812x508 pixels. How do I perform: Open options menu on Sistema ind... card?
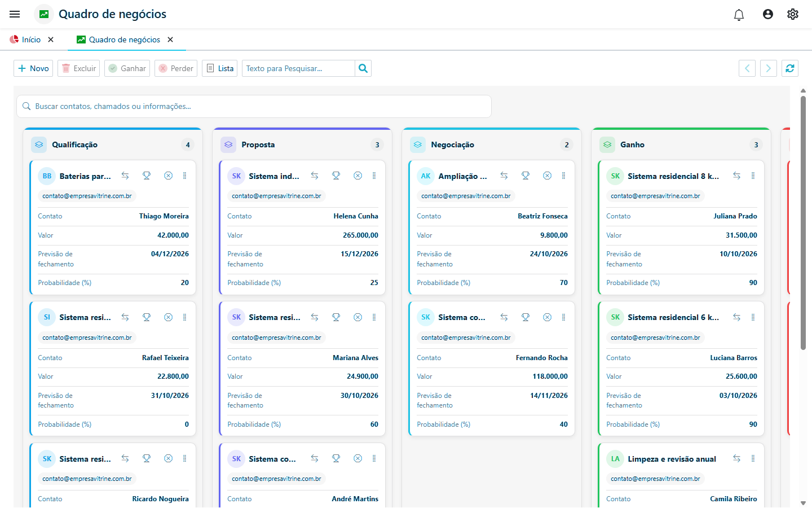pyautogui.click(x=374, y=176)
